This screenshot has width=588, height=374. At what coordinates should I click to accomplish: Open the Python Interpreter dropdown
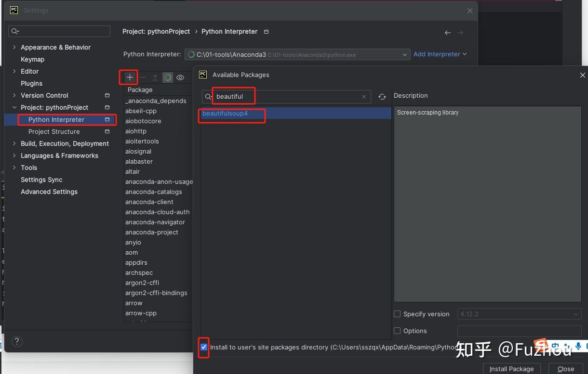[x=405, y=54]
